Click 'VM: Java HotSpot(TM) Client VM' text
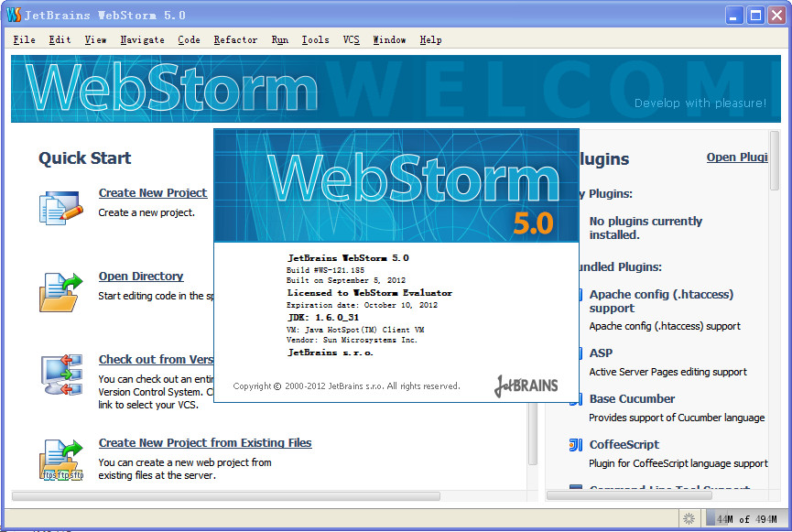The height and width of the screenshot is (532, 792). click(x=355, y=330)
